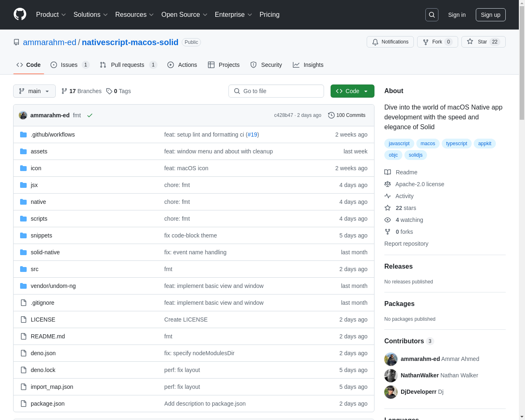This screenshot has width=525, height=420.
Task: Open DjDeveloperr contributor avatar
Action: [x=391, y=392]
